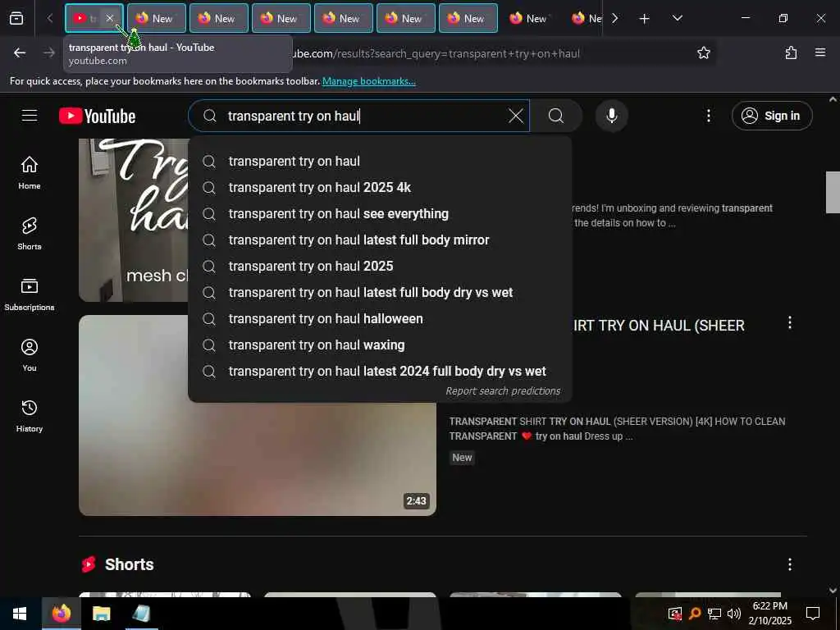
Task: Pick suggestion 'latest 2024 full body dry vs wet'
Action: [380, 372]
